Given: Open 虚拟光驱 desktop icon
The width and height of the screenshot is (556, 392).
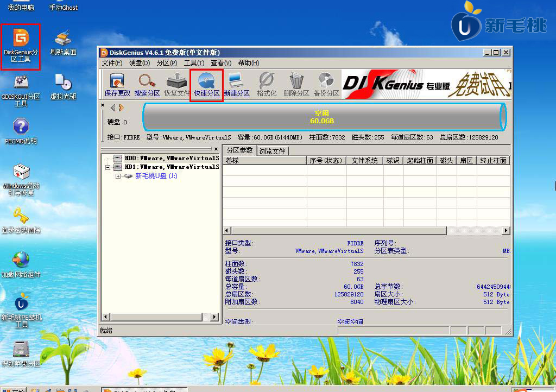Looking at the screenshot, I should pyautogui.click(x=63, y=87).
